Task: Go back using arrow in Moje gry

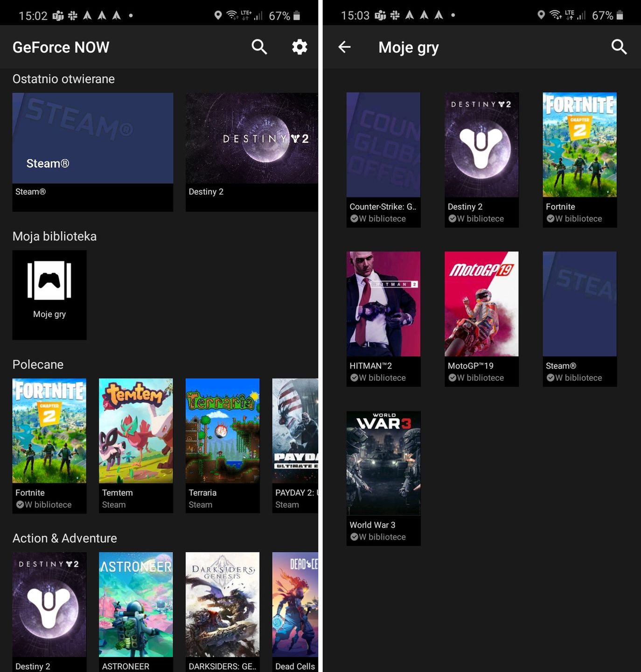Action: [x=344, y=47]
